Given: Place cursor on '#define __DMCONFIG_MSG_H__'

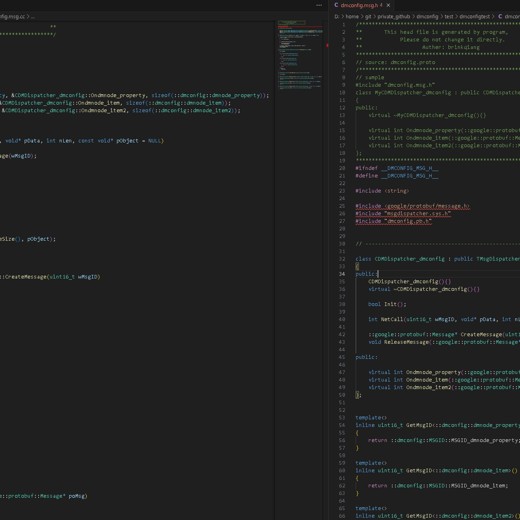Looking at the screenshot, I should [397, 176].
